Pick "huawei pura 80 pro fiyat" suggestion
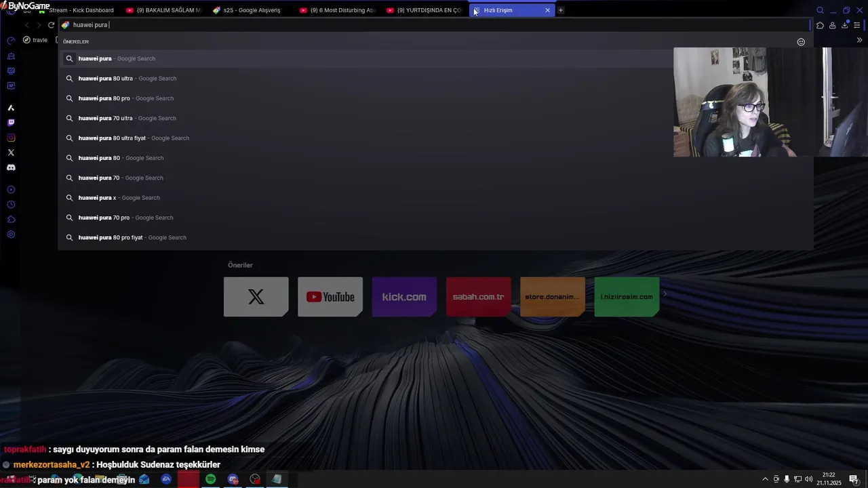Image resolution: width=868 pixels, height=488 pixels. click(435, 237)
